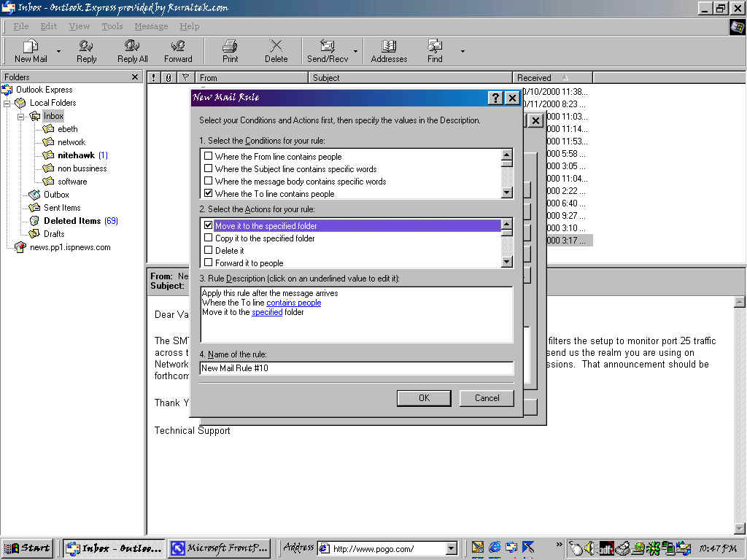Open the software folder
The height and width of the screenshot is (560, 747).
pyautogui.click(x=72, y=182)
